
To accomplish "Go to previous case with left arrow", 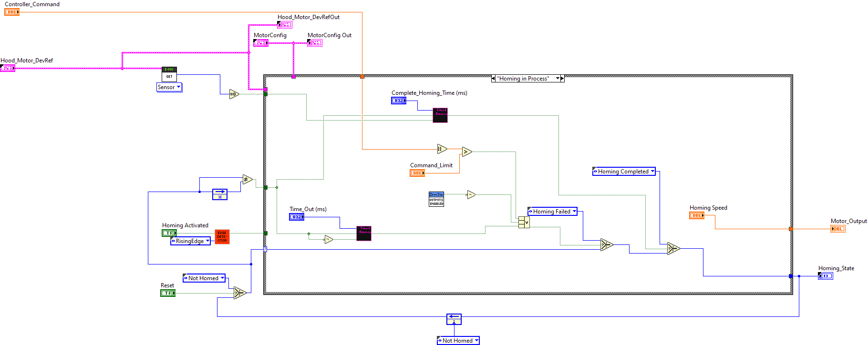I will coord(493,79).
